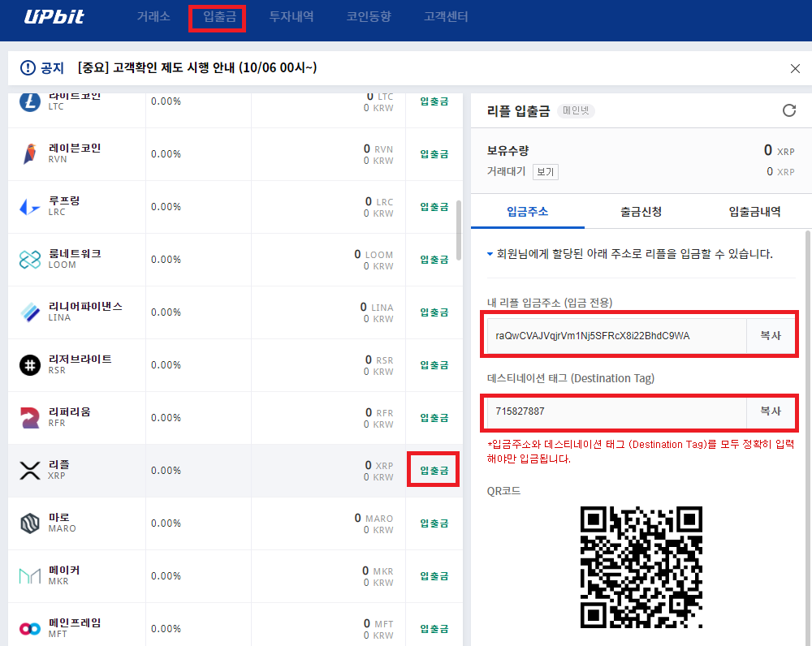Click 입출금 for MARO row
This screenshot has height=646, width=812.
click(x=434, y=523)
